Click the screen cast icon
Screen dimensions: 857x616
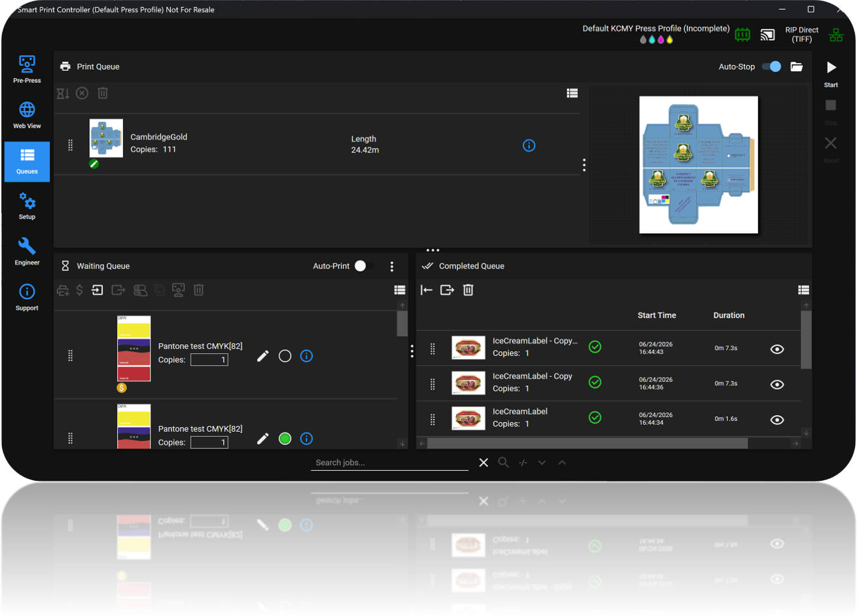[x=768, y=34]
